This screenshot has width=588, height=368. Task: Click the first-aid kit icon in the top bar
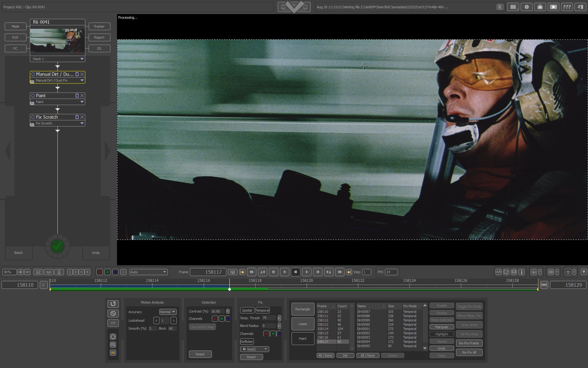[540, 7]
